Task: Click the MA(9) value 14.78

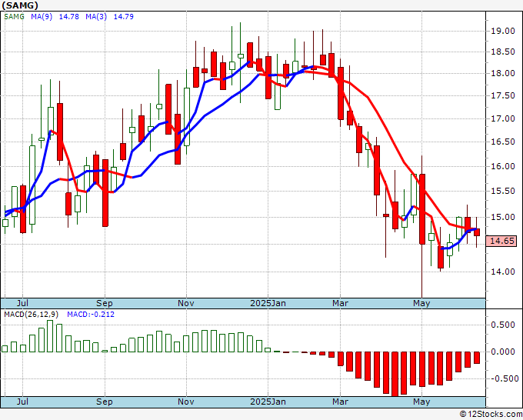Action: tap(69, 16)
